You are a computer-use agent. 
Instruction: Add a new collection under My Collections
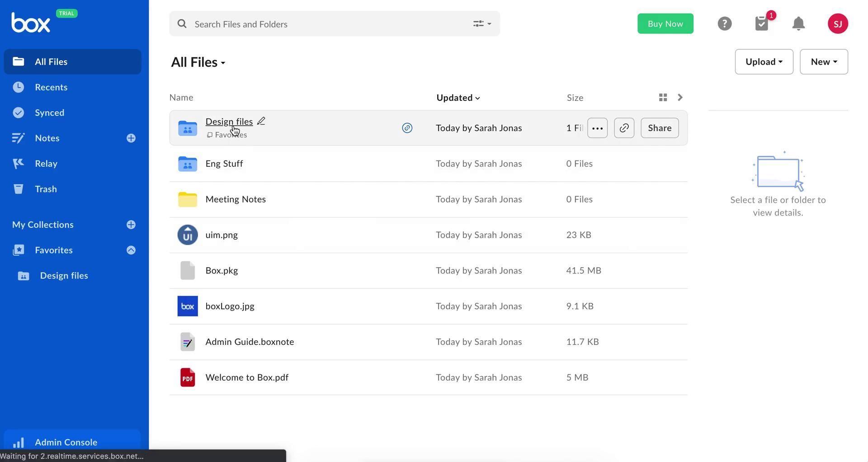tap(131, 225)
